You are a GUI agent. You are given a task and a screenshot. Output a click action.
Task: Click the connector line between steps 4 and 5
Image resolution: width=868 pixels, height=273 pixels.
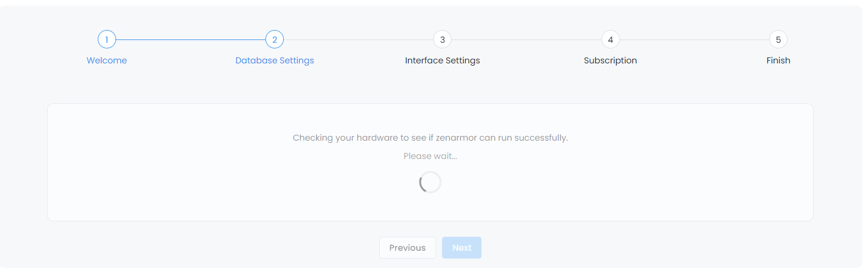tap(694, 39)
